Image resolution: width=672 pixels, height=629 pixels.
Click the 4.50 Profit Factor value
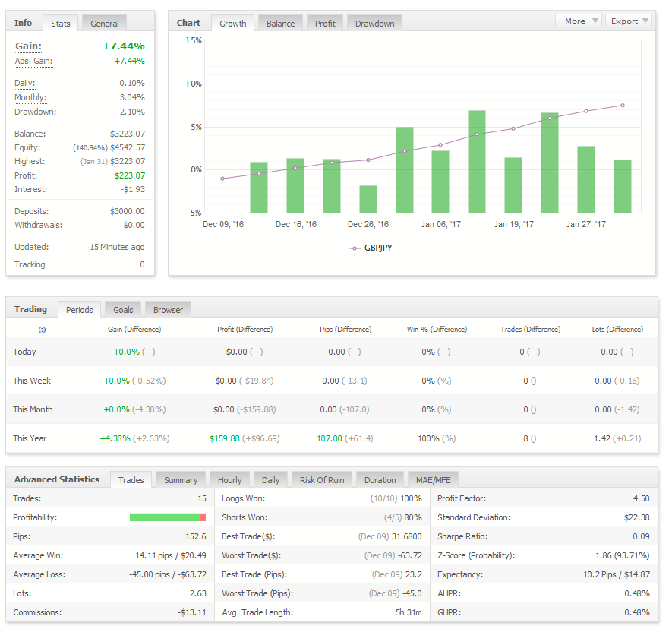641,498
